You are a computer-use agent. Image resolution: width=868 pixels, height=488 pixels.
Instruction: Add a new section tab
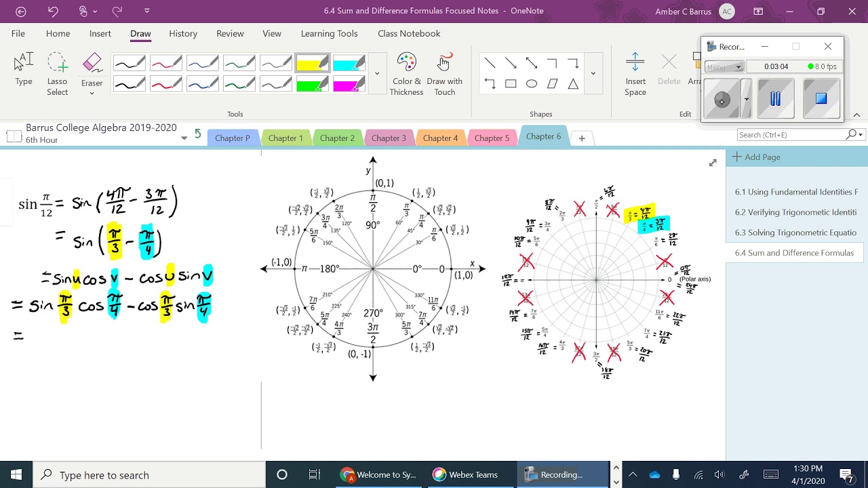[x=582, y=138]
